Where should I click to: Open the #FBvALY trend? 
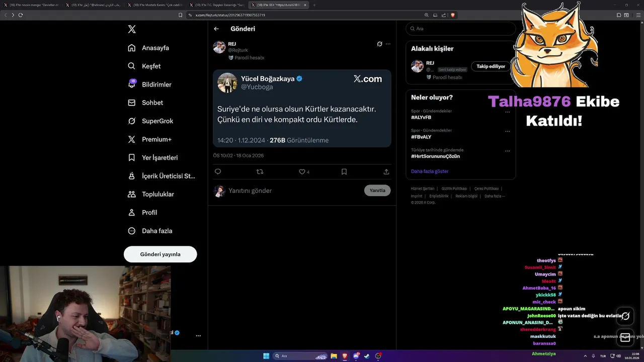pyautogui.click(x=421, y=137)
